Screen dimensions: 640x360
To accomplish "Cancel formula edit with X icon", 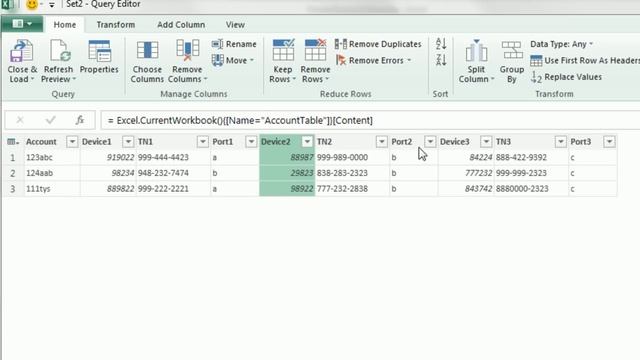I will click(x=20, y=120).
